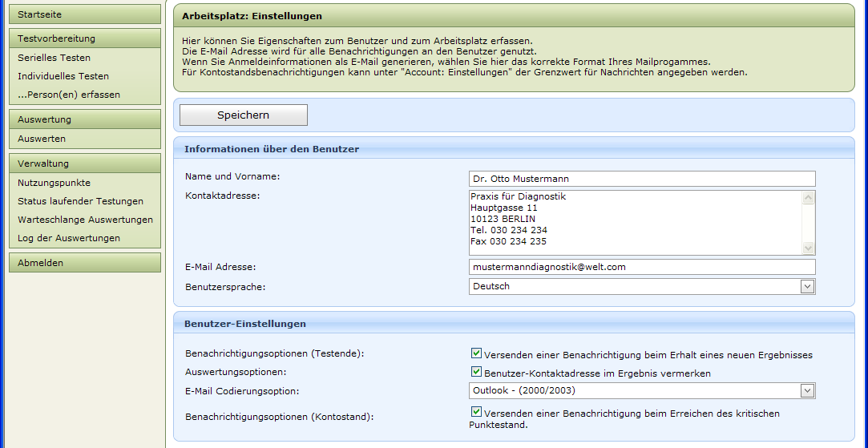The image size is (868, 448).
Task: Click the Name und Vorname field
Action: pyautogui.click(x=641, y=179)
